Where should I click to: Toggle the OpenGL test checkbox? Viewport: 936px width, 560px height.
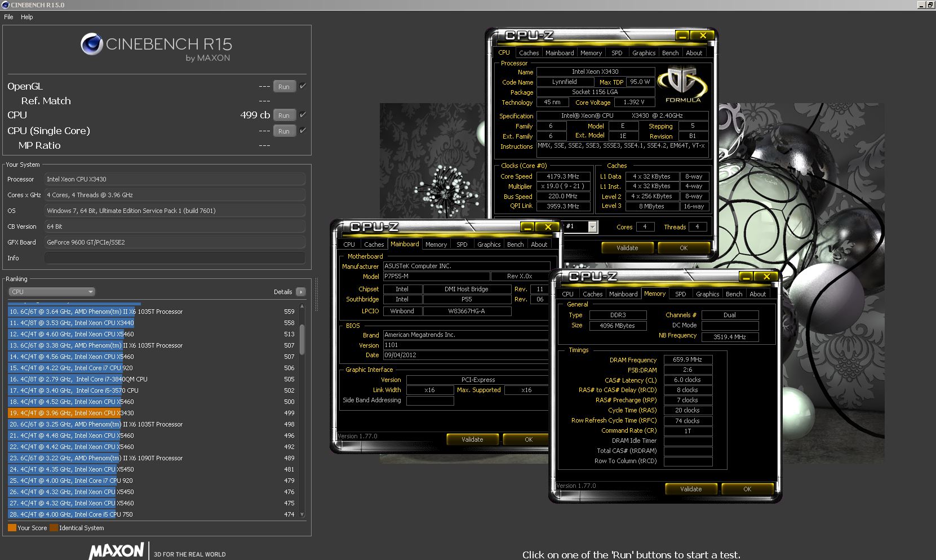(x=303, y=86)
